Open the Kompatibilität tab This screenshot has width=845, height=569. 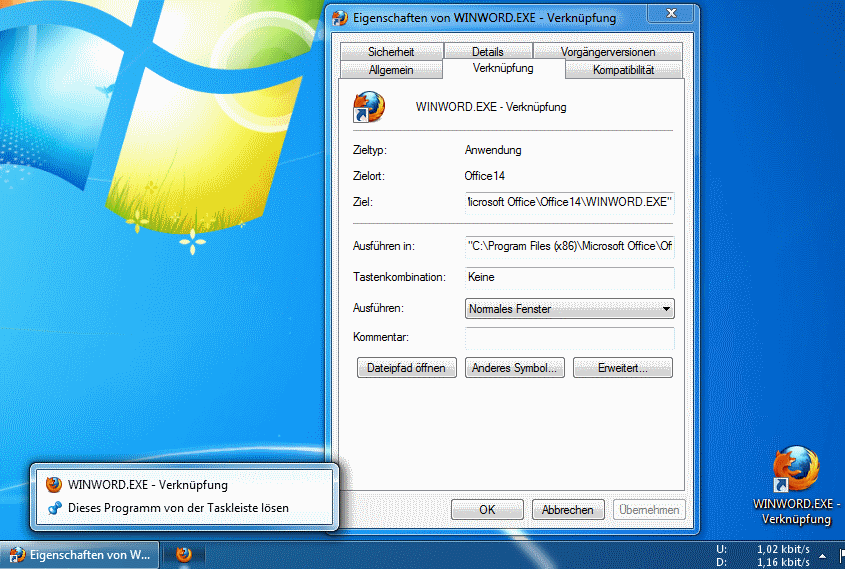coord(624,70)
